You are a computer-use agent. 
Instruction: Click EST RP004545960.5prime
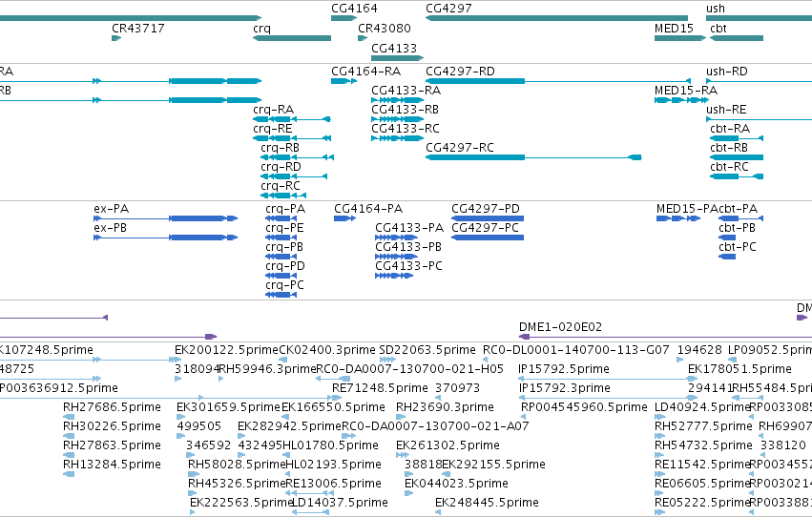584,407
